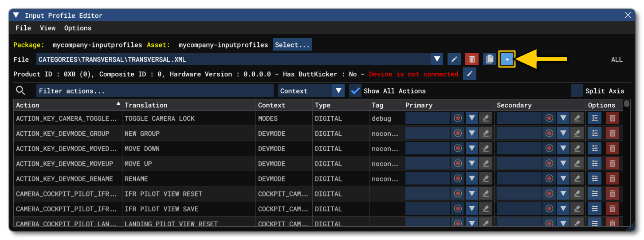
Task: Edit device info with pencil icon
Action: (x=470, y=74)
